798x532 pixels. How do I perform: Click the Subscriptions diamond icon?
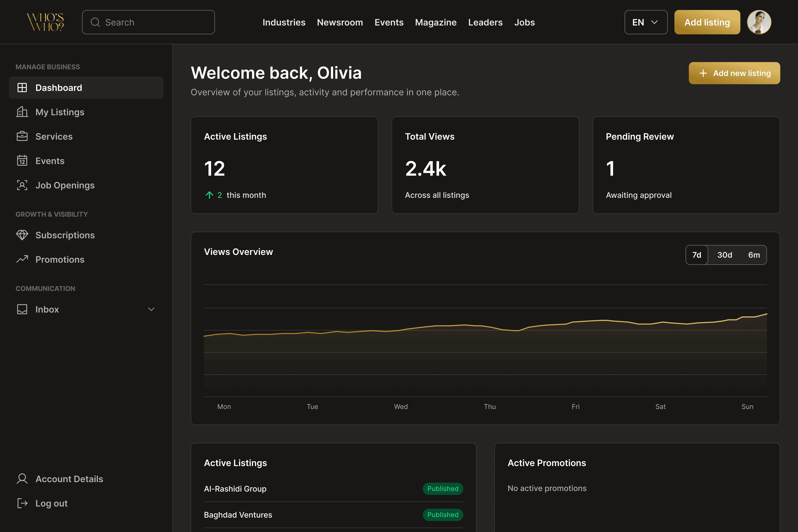coord(22,235)
